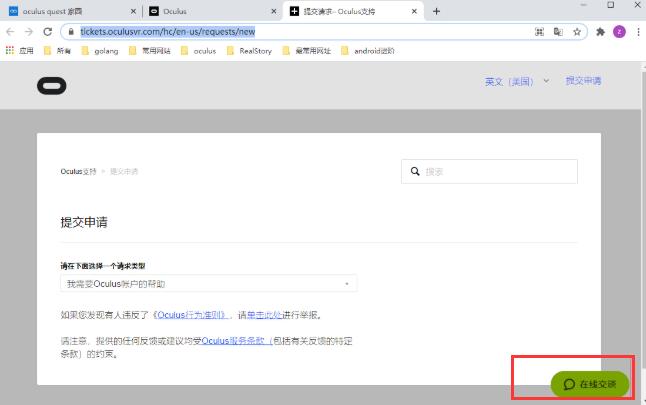The height and width of the screenshot is (405, 646).
Task: Click the 搜索 search field
Action: (489, 171)
